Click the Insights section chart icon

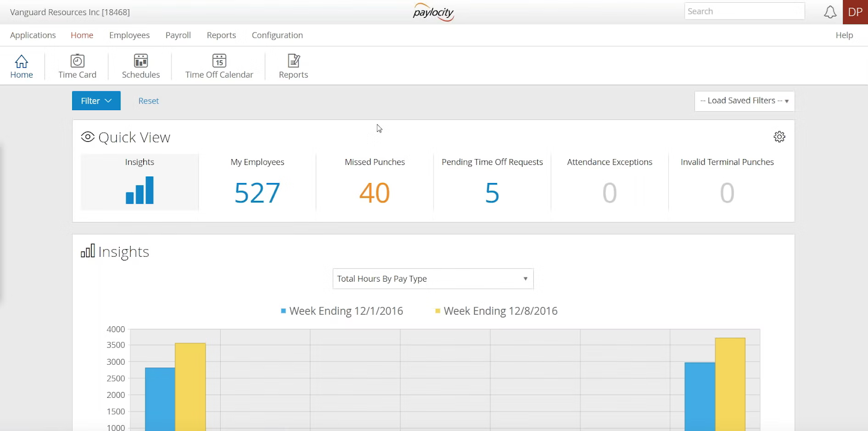[88, 251]
